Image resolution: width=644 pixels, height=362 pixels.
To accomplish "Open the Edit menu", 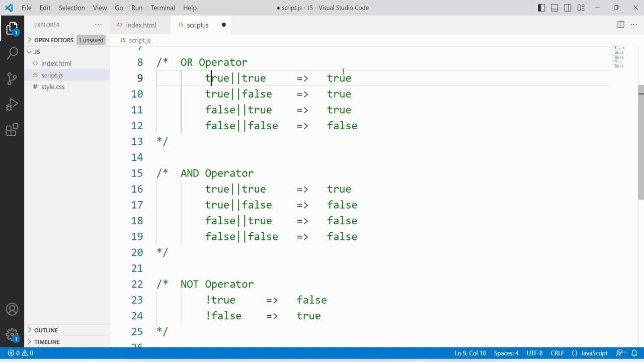I will tap(45, 8).
